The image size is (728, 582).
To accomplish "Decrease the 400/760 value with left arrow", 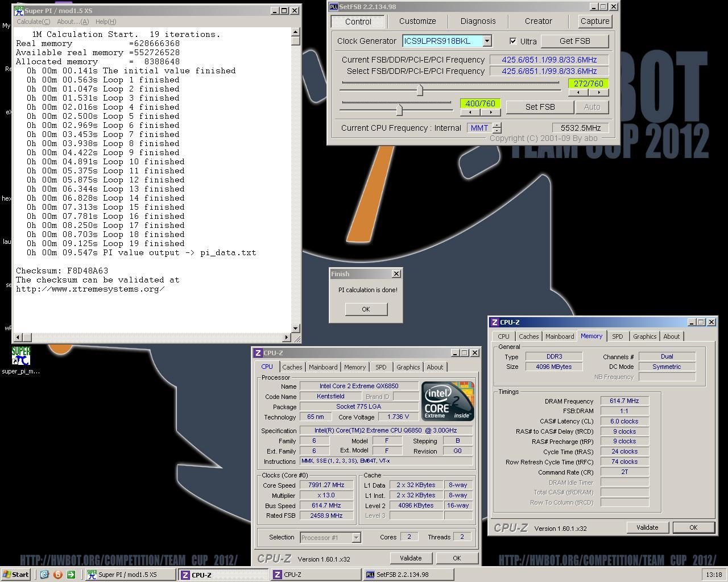I will tap(470, 112).
